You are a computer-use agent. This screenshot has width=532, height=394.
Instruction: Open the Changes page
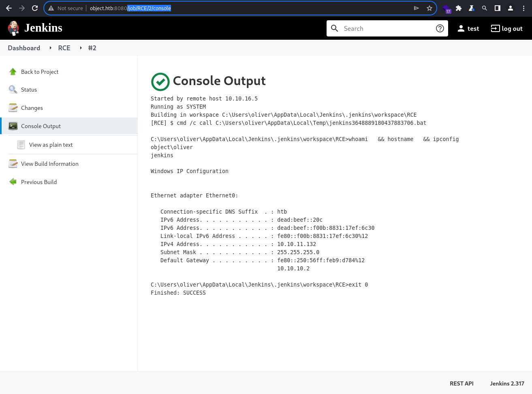coord(32,108)
